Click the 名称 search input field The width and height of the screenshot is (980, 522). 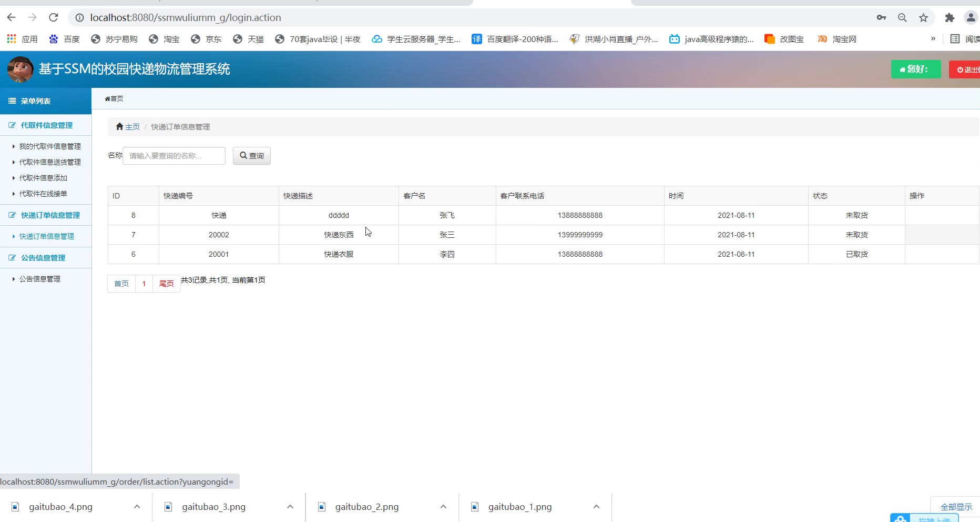(x=173, y=156)
